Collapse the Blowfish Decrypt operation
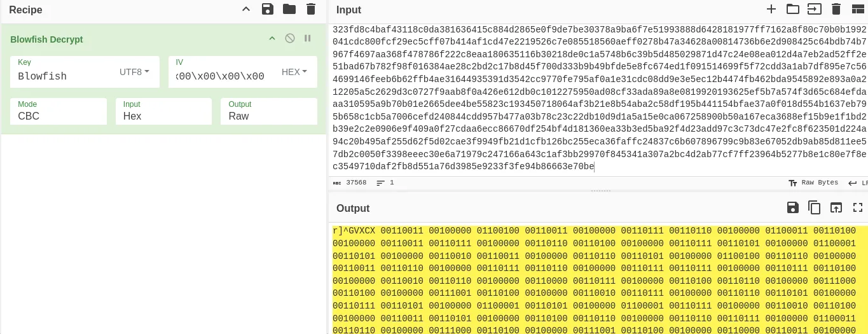The height and width of the screenshot is (334, 868). [x=272, y=39]
